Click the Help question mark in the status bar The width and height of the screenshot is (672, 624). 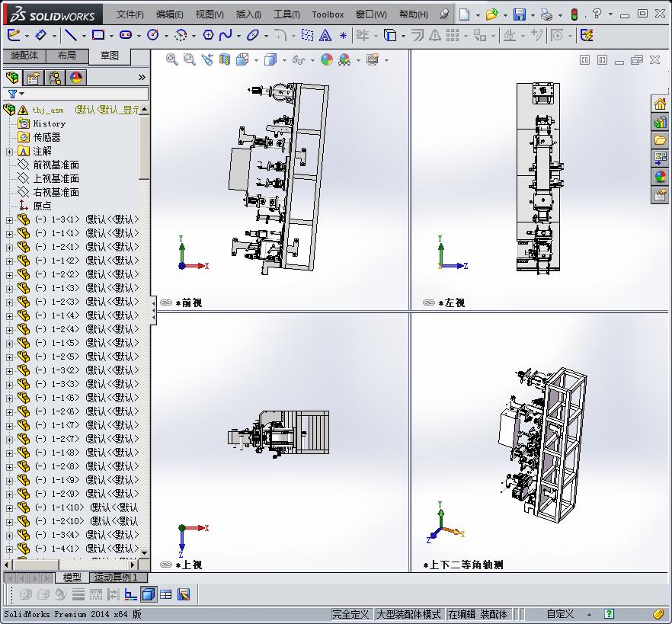click(607, 614)
